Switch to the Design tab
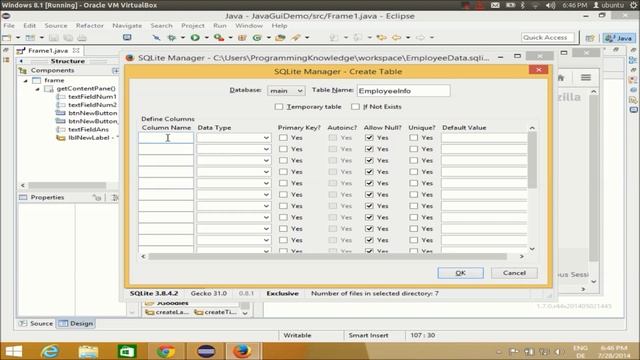 [76, 323]
